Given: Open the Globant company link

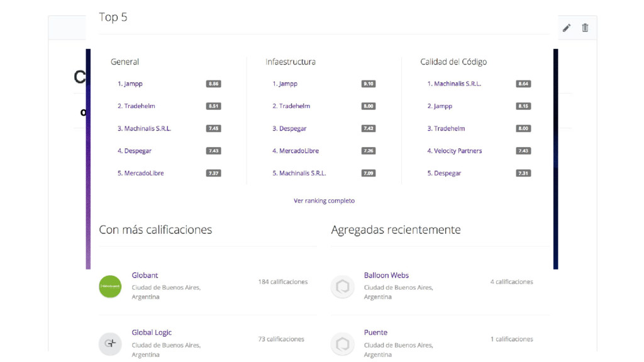Looking at the screenshot, I should click(x=145, y=275).
